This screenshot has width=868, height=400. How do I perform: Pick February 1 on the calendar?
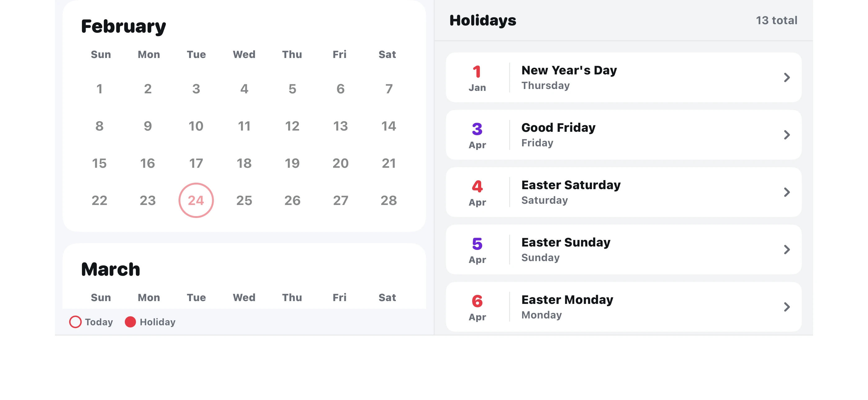(99, 89)
